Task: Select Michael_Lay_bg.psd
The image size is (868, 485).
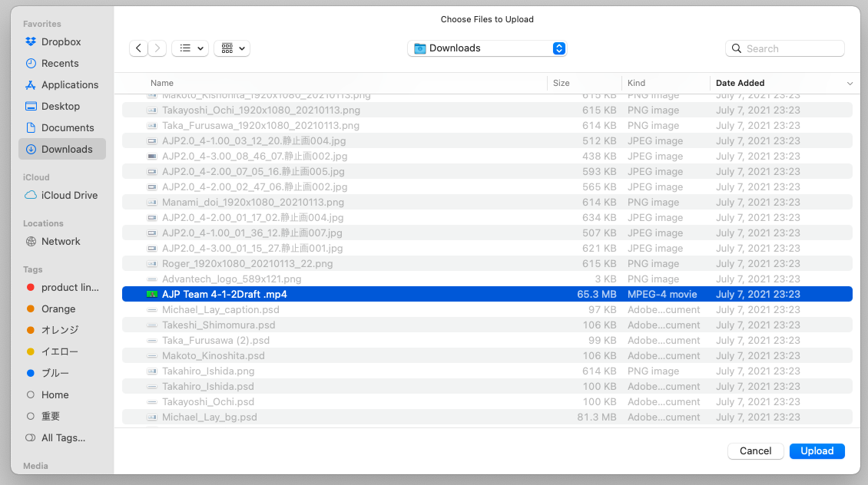Action: coord(487,417)
